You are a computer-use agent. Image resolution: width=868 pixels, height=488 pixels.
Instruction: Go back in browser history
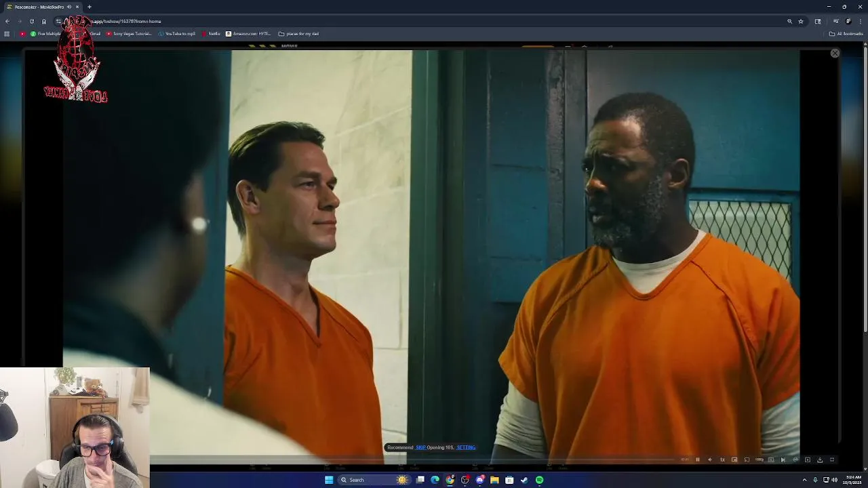[7, 21]
